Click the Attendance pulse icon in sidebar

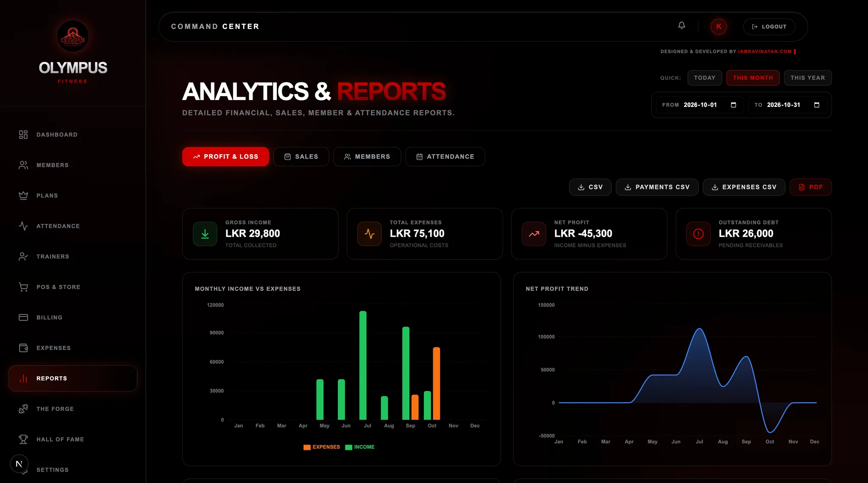pyautogui.click(x=23, y=226)
